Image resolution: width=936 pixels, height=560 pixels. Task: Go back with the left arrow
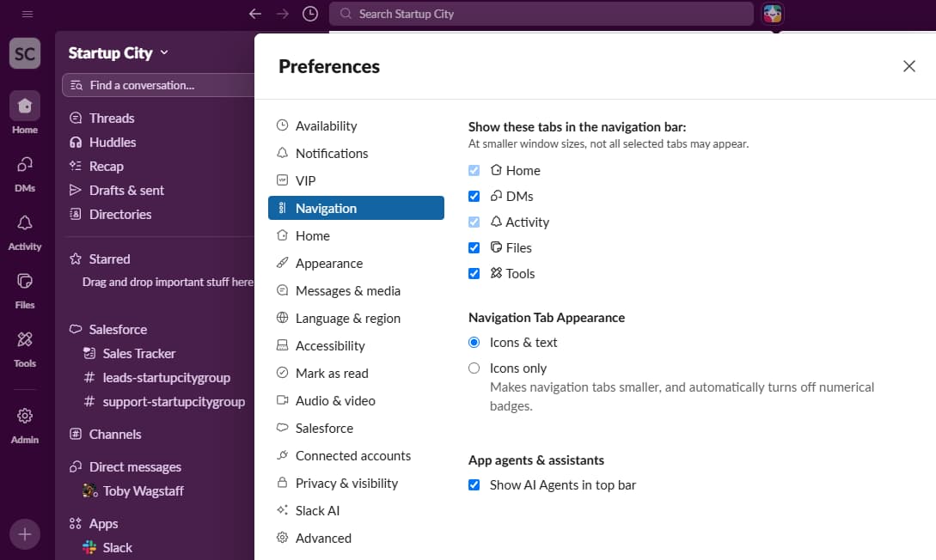point(255,14)
